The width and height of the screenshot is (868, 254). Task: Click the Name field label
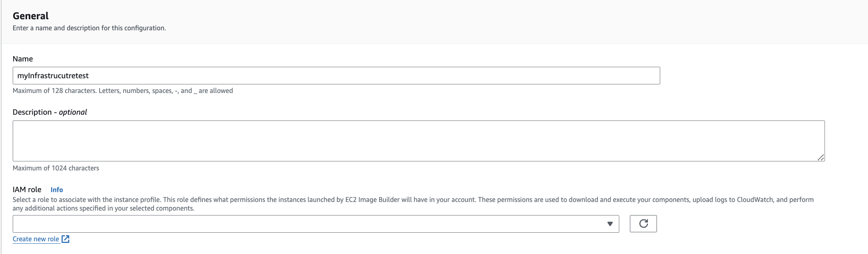click(23, 59)
